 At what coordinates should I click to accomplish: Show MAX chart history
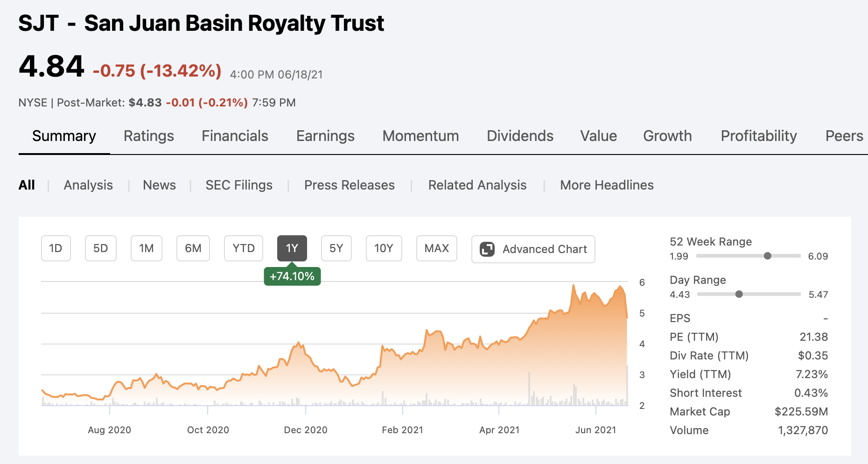(436, 248)
